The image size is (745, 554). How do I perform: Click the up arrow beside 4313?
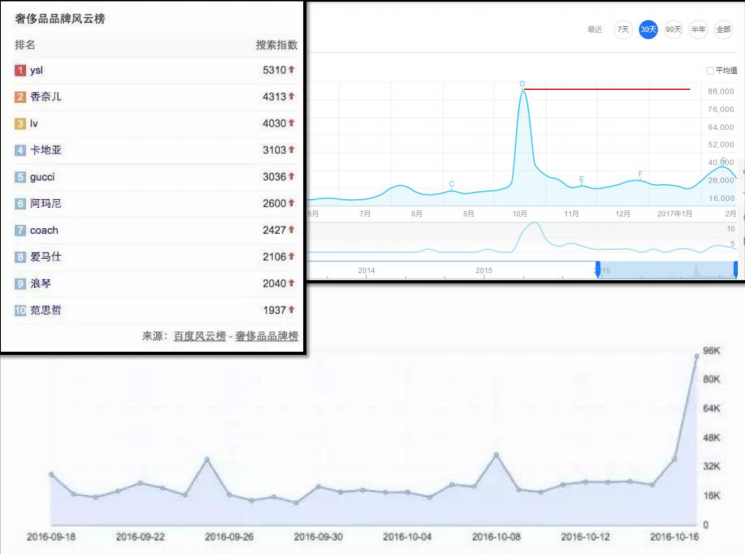[x=292, y=96]
